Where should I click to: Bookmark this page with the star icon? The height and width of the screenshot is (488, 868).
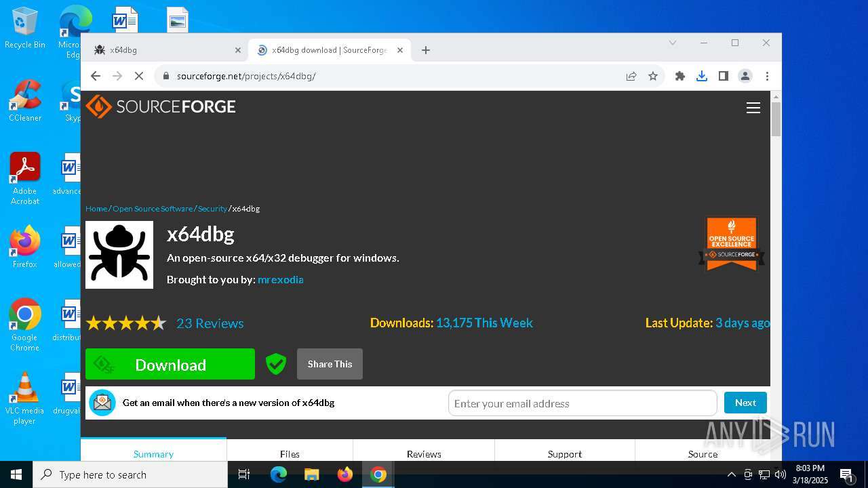653,76
